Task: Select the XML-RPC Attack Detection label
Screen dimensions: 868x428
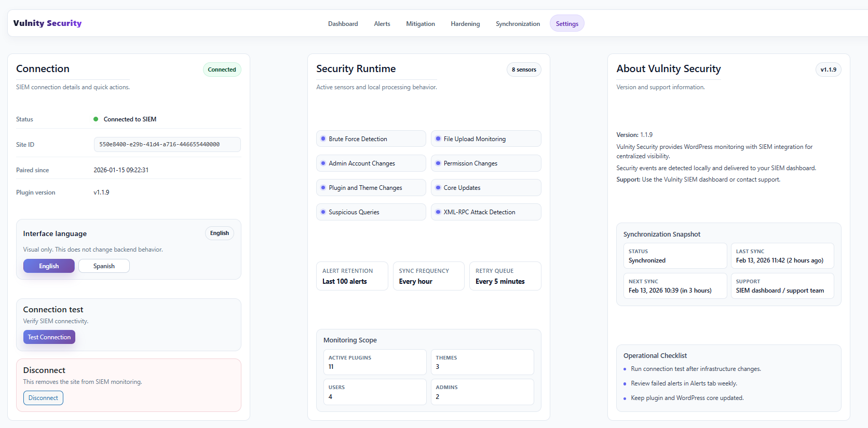Action: coord(479,212)
